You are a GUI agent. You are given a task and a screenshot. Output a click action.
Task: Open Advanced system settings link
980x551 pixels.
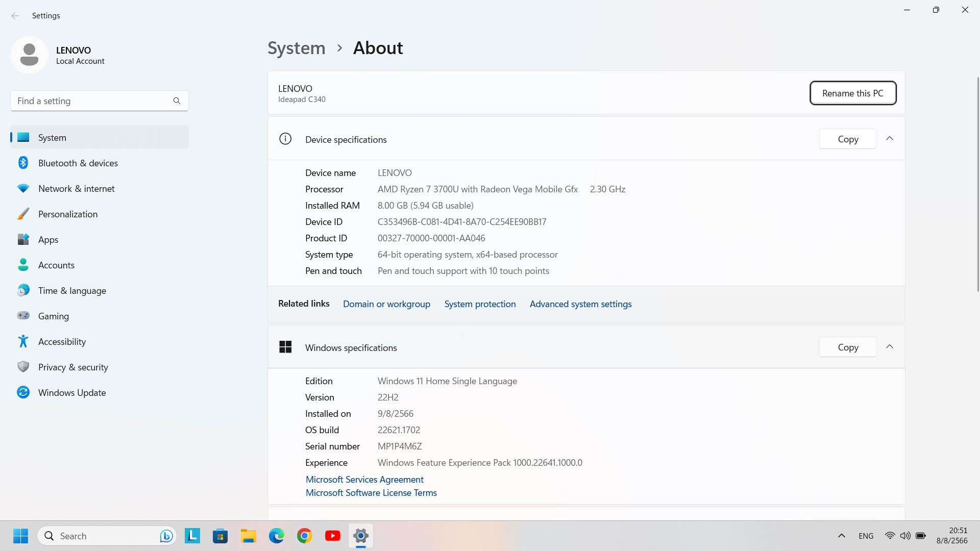[x=580, y=304]
